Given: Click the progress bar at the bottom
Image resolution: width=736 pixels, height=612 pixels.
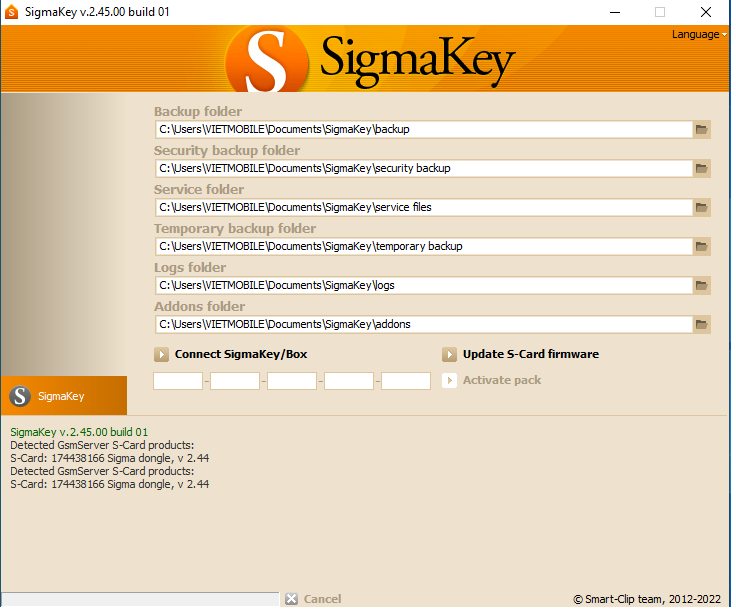Looking at the screenshot, I should tap(140, 599).
